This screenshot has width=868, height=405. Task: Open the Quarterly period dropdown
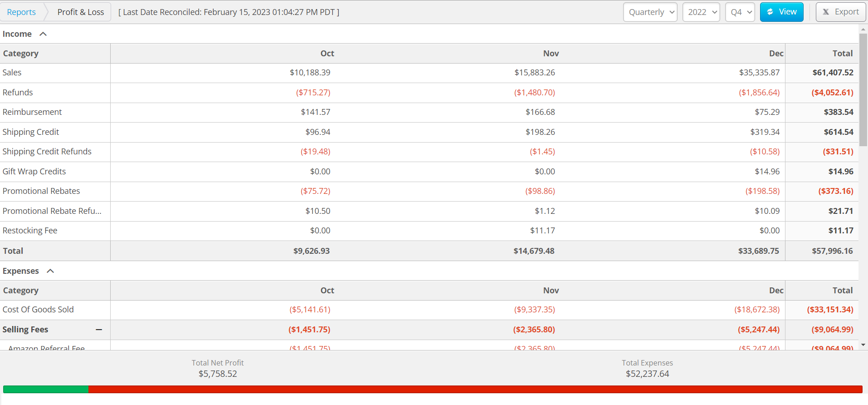coord(650,12)
